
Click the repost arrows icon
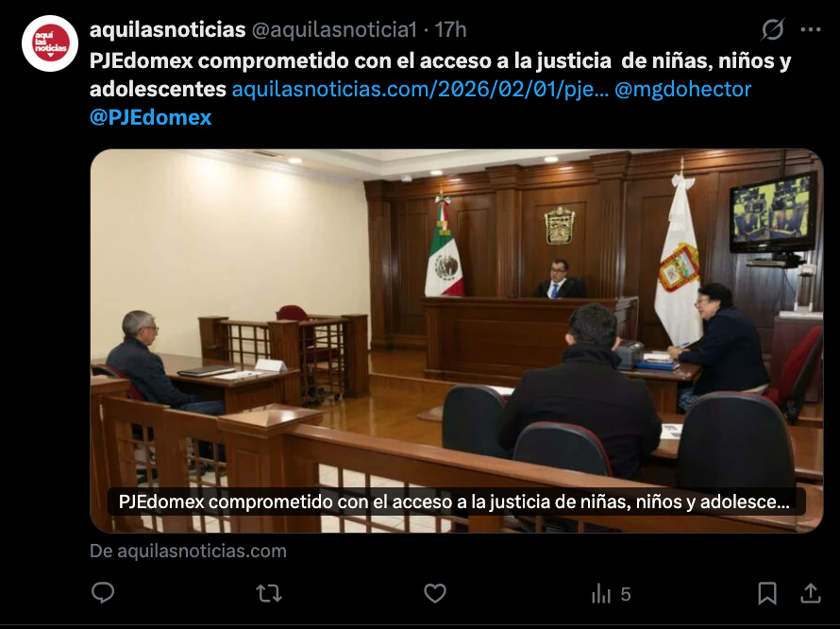tap(269, 594)
